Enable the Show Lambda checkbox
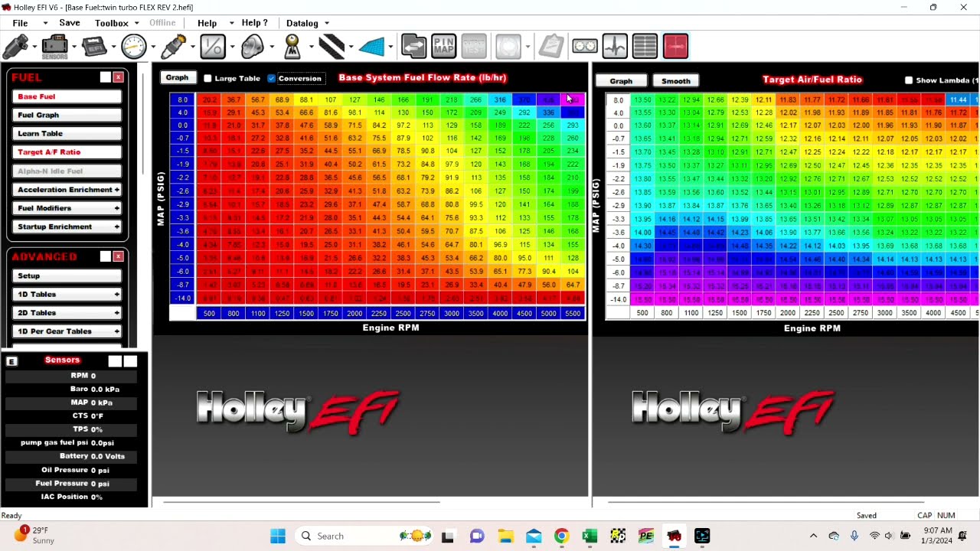 (909, 80)
